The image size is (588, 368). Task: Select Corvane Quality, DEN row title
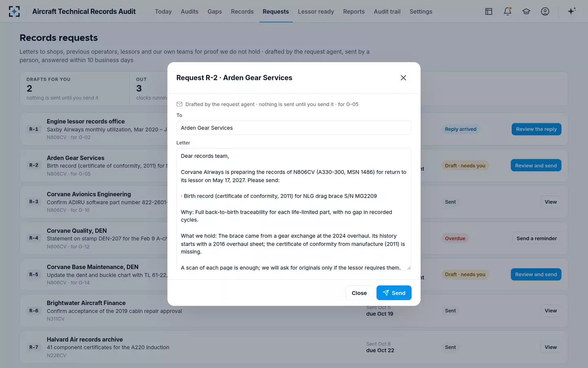click(77, 231)
